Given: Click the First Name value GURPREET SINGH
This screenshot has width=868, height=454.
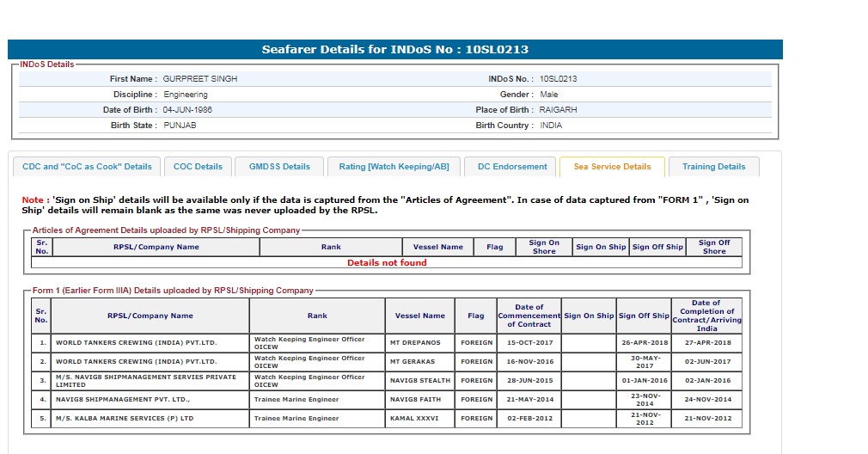Looking at the screenshot, I should (x=200, y=79).
